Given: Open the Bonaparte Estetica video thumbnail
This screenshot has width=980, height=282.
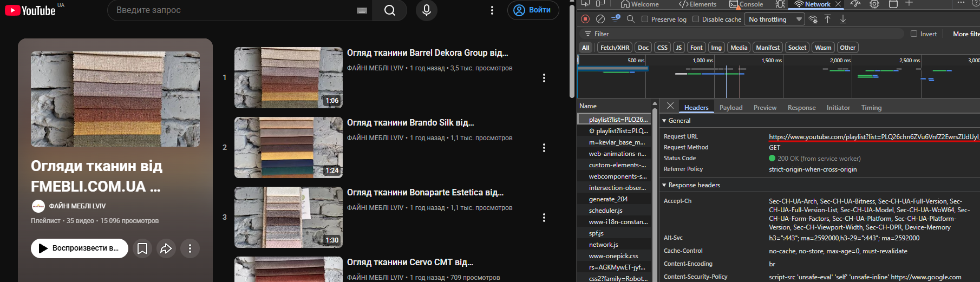Looking at the screenshot, I should (x=289, y=218).
